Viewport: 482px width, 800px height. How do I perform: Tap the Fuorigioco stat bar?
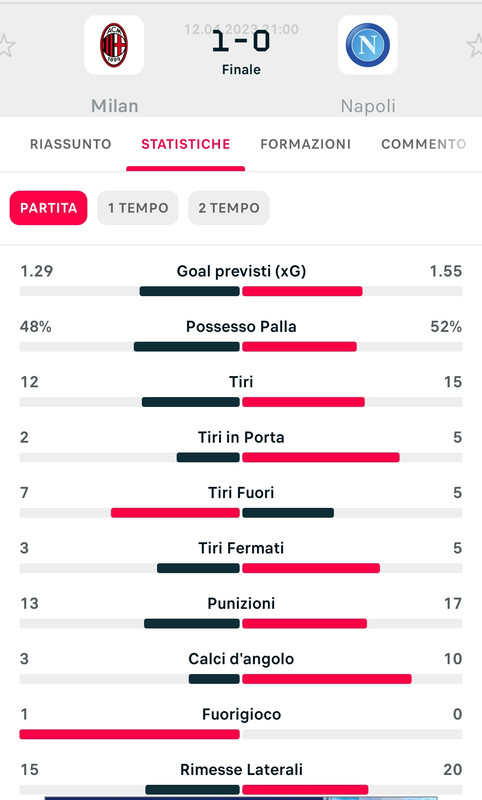[241, 735]
